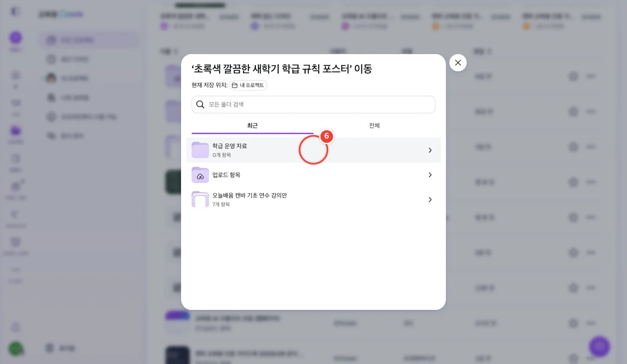Click the 내 프로젝트 current location chip

pos(248,85)
